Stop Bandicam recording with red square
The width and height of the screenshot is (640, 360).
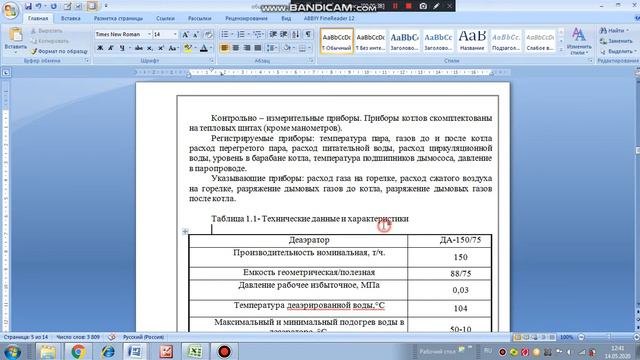[x=409, y=6]
